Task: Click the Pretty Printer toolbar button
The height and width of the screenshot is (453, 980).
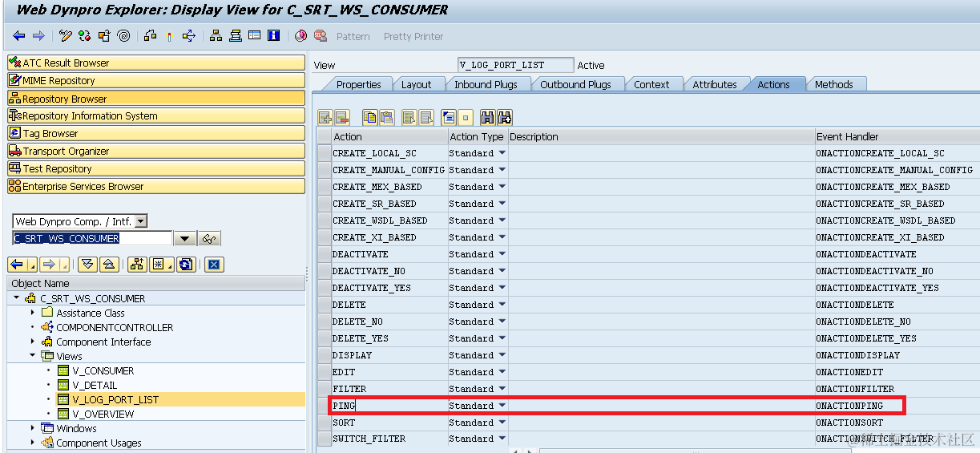Action: pyautogui.click(x=413, y=36)
